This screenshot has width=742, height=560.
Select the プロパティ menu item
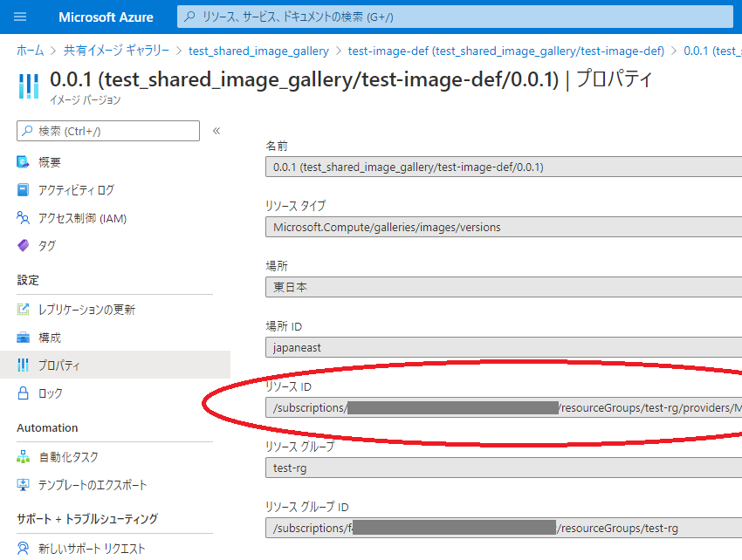tap(115, 365)
